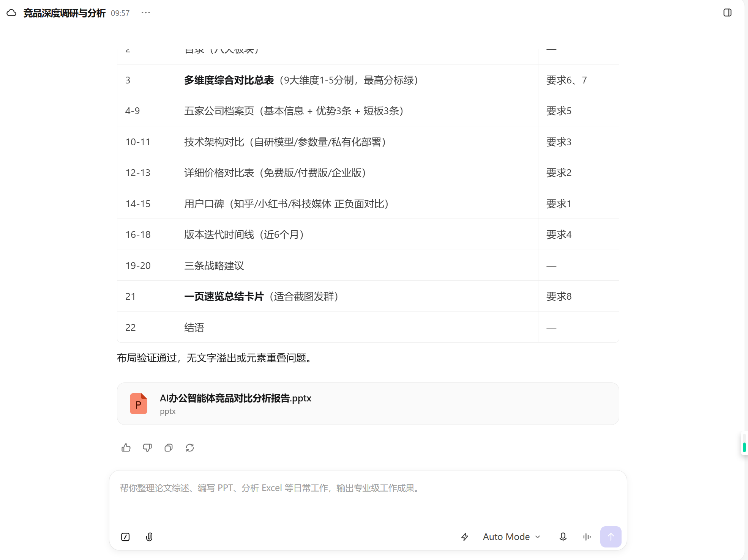Give the response a thumbs down
748x560 pixels.
click(147, 448)
